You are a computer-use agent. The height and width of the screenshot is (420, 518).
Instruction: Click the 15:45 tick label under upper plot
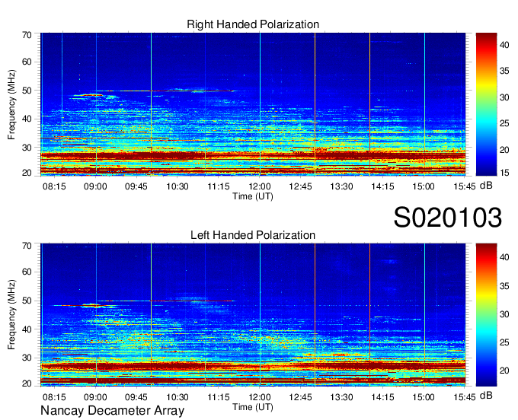coord(465,186)
